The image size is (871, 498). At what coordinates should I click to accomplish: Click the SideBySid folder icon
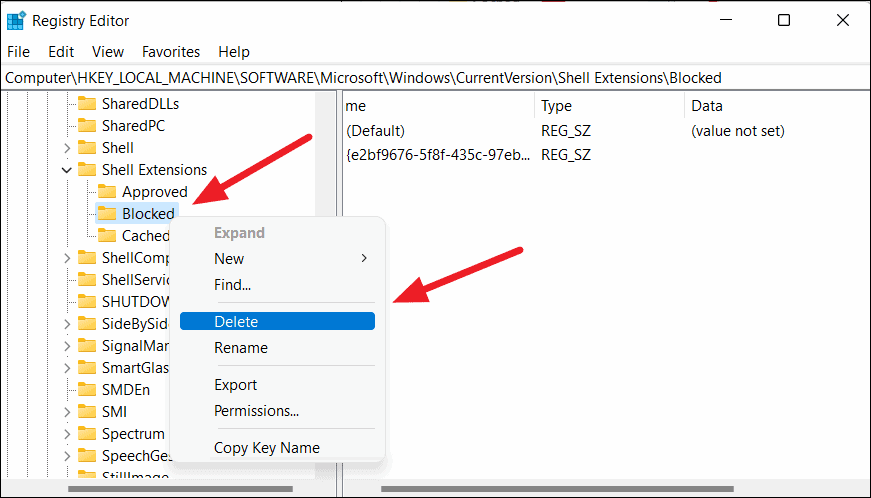pos(87,324)
